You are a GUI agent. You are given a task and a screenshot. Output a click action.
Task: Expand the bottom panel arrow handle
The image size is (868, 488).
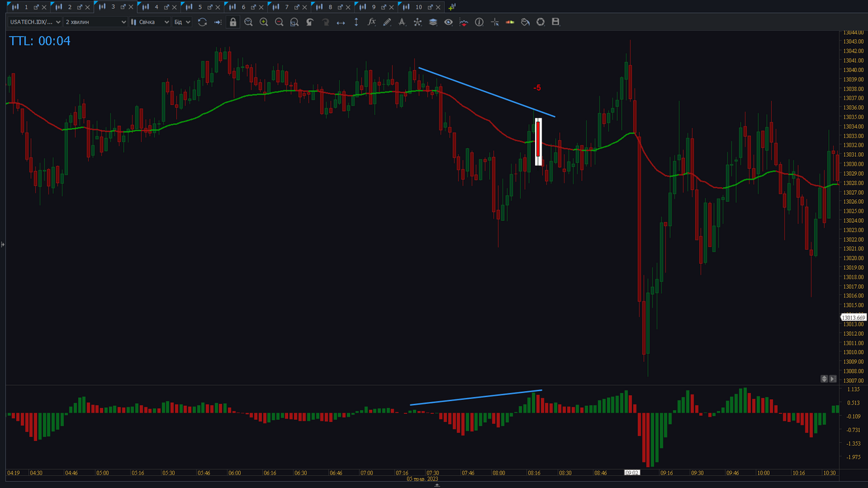(x=437, y=485)
